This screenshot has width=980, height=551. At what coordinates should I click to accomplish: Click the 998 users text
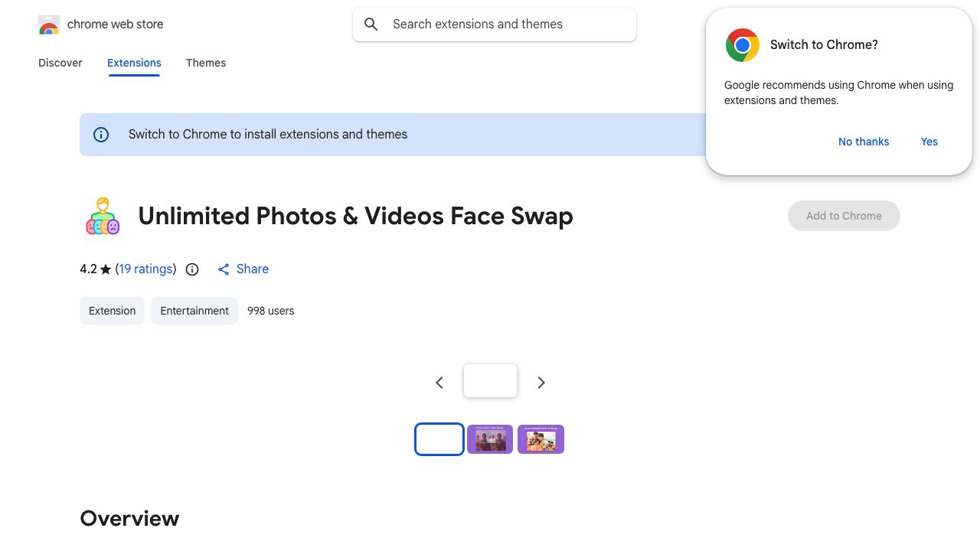pos(270,311)
